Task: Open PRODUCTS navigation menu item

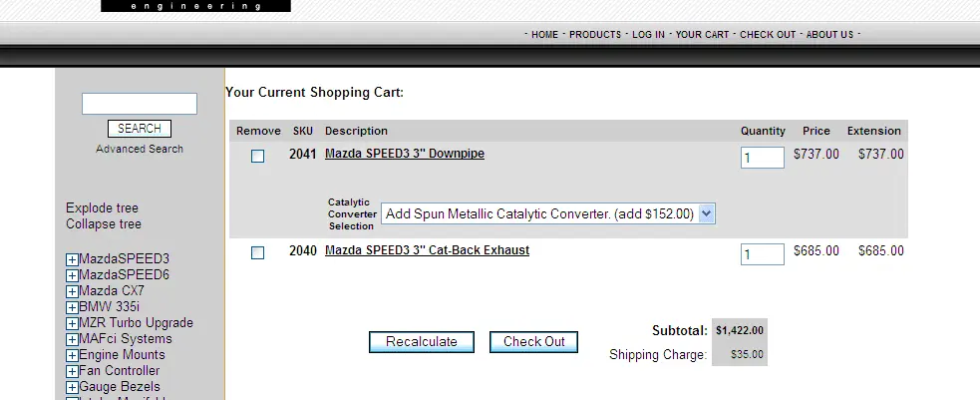Action: click(595, 35)
